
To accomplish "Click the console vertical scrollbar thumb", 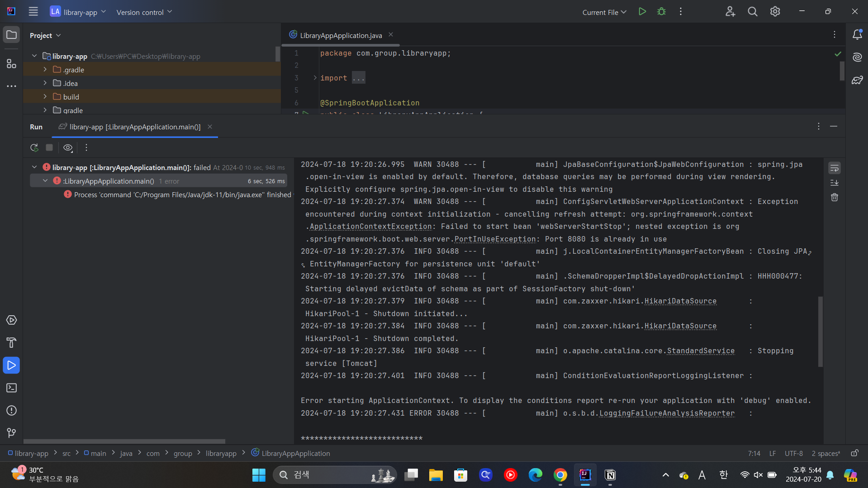I will (x=820, y=332).
